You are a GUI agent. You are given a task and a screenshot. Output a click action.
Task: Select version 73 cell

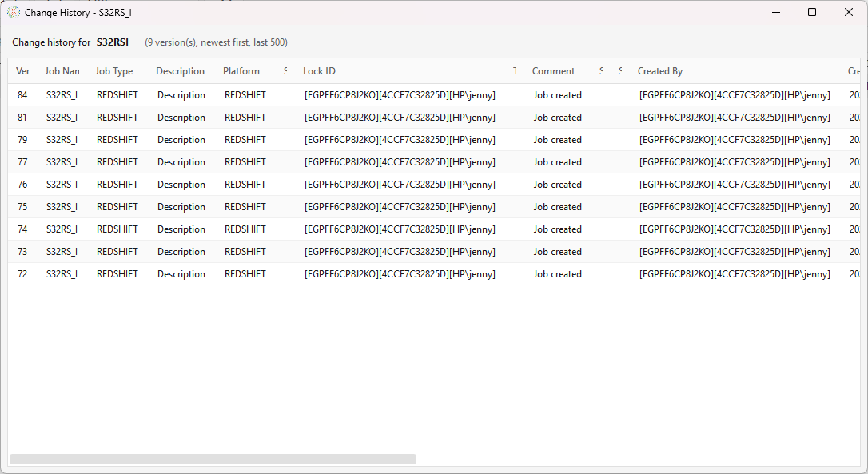pyautogui.click(x=22, y=252)
